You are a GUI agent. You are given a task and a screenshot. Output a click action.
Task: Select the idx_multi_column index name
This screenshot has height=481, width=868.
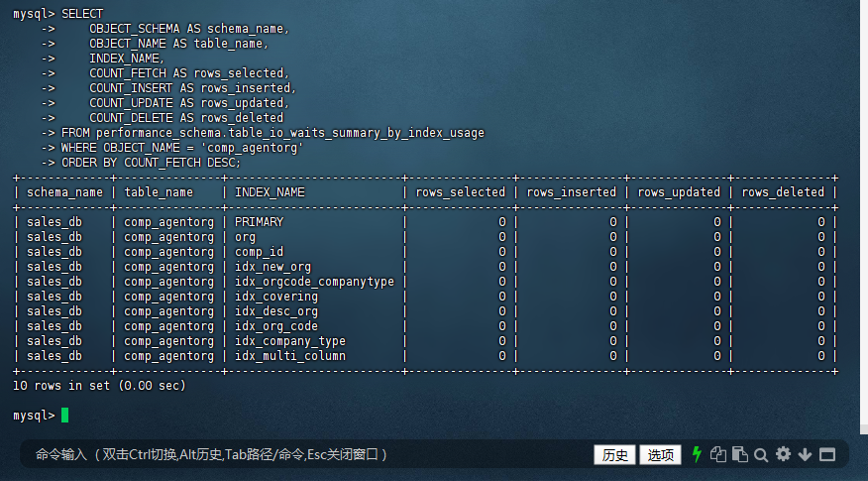(290, 356)
